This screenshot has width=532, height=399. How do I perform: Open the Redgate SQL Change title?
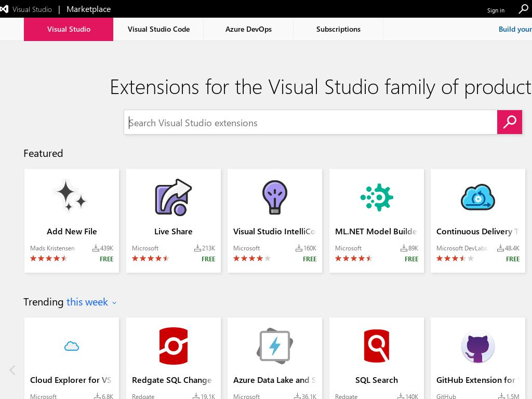pyautogui.click(x=171, y=380)
